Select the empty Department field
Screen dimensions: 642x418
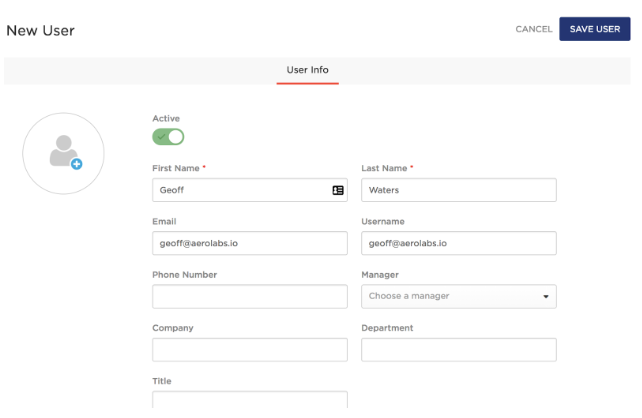[459, 350]
